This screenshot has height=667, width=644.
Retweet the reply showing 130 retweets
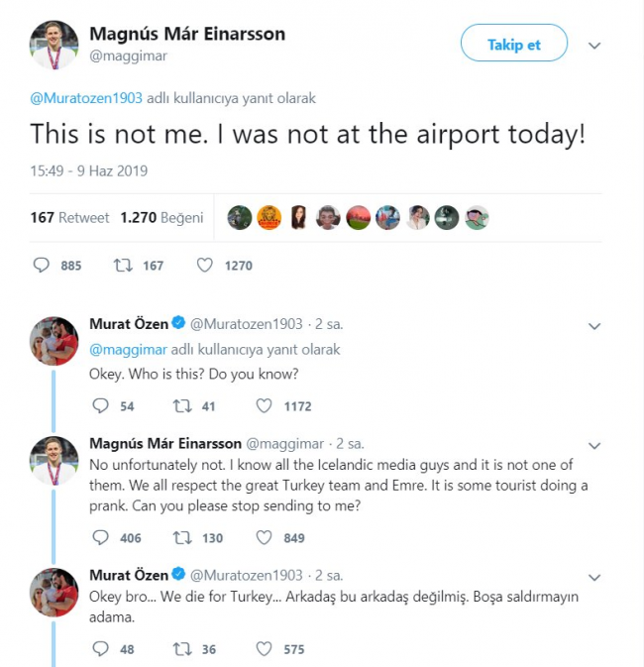pyautogui.click(x=182, y=538)
